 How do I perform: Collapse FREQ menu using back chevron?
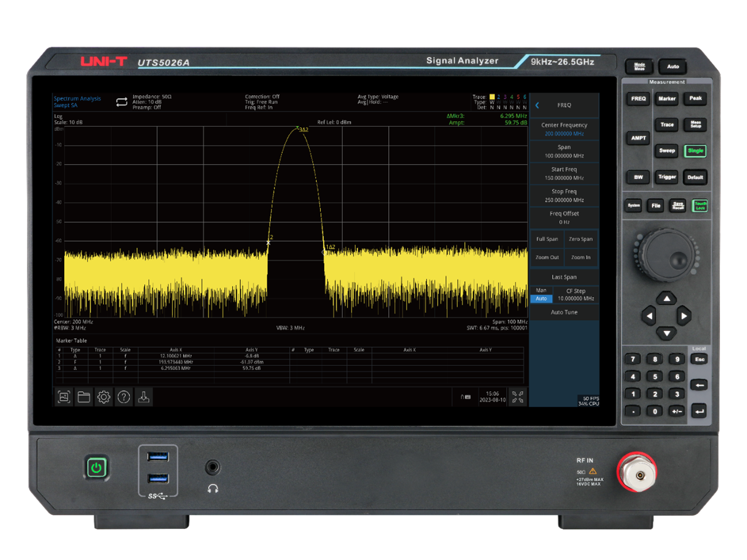(537, 105)
